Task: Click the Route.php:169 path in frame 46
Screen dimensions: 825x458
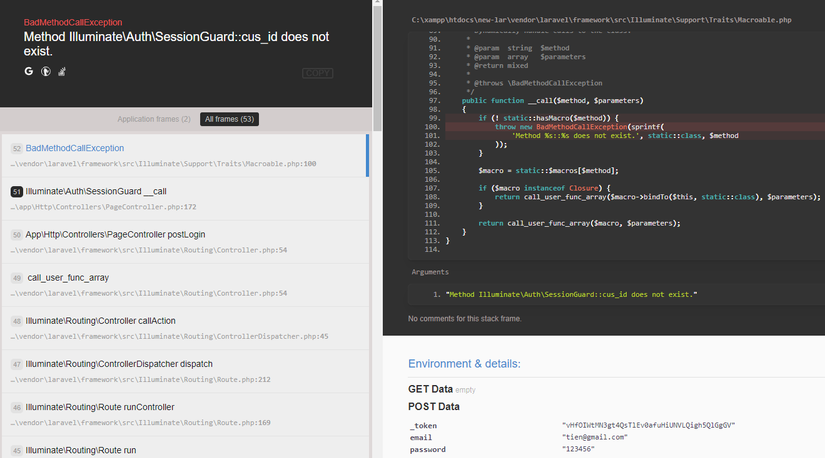Action: pos(140,423)
